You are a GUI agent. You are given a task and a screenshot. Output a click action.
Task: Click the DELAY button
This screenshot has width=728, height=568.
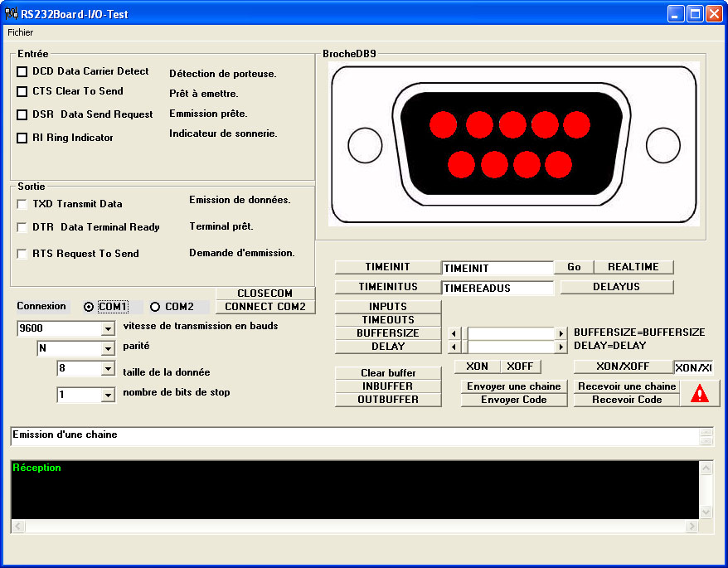click(x=388, y=347)
